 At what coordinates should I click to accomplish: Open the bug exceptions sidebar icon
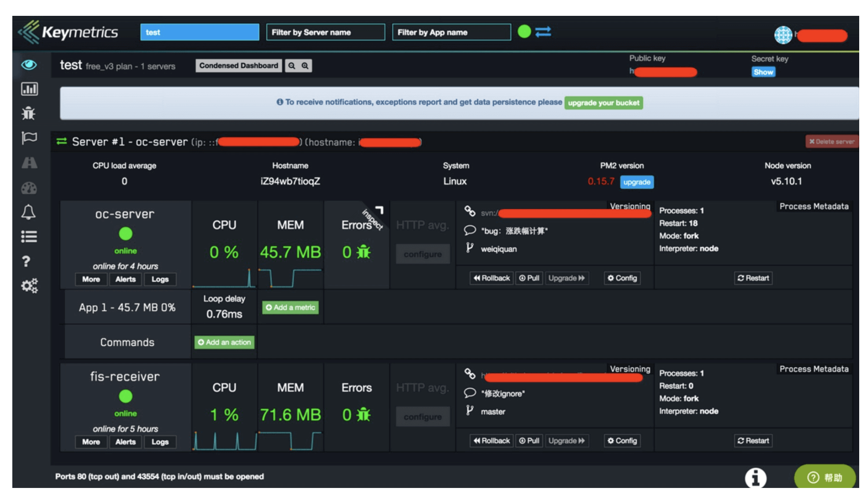tap(29, 113)
